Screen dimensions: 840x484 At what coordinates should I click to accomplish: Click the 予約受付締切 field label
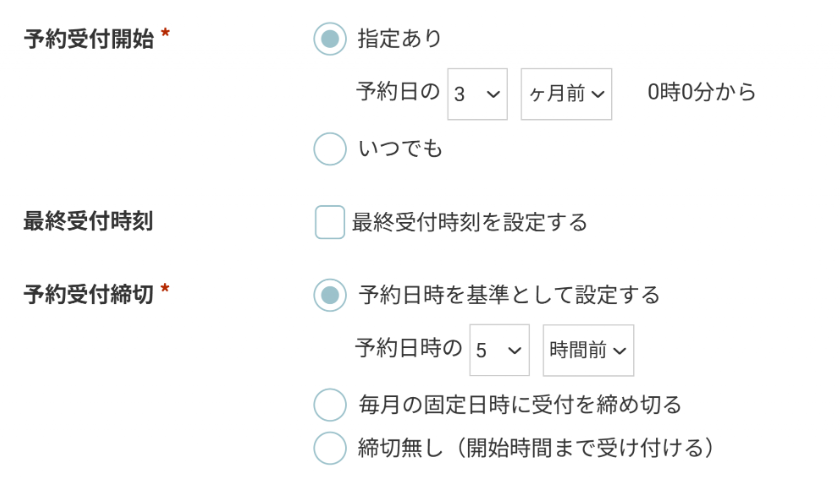coord(88,295)
